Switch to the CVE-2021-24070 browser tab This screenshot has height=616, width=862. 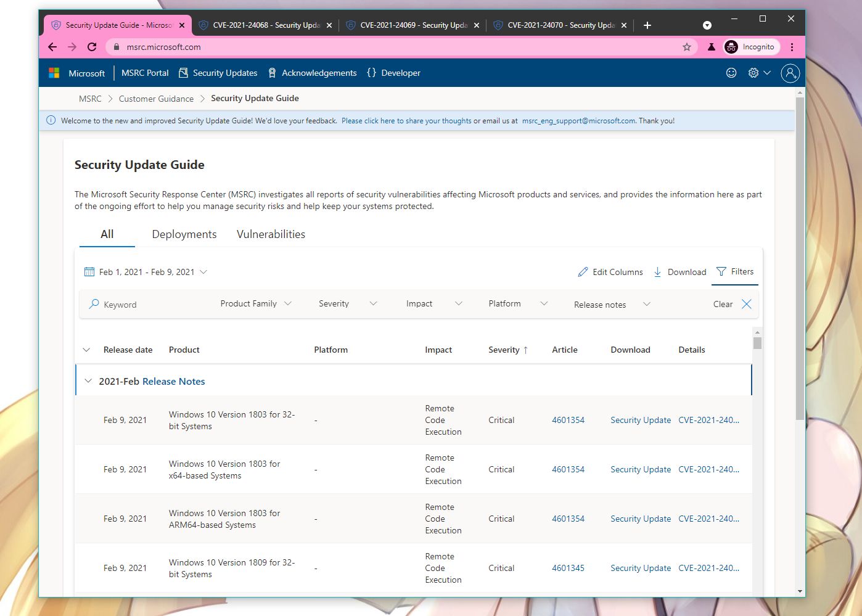pos(560,25)
